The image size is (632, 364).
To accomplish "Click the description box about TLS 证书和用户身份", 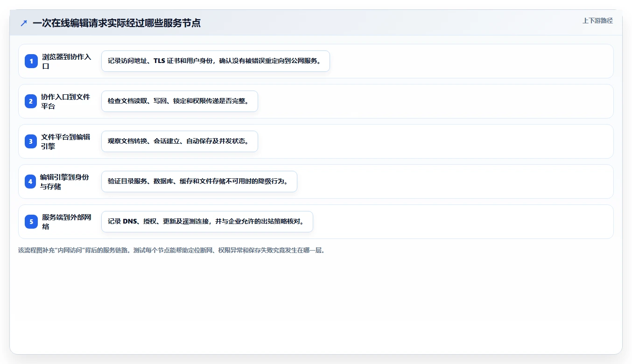I will coord(216,61).
